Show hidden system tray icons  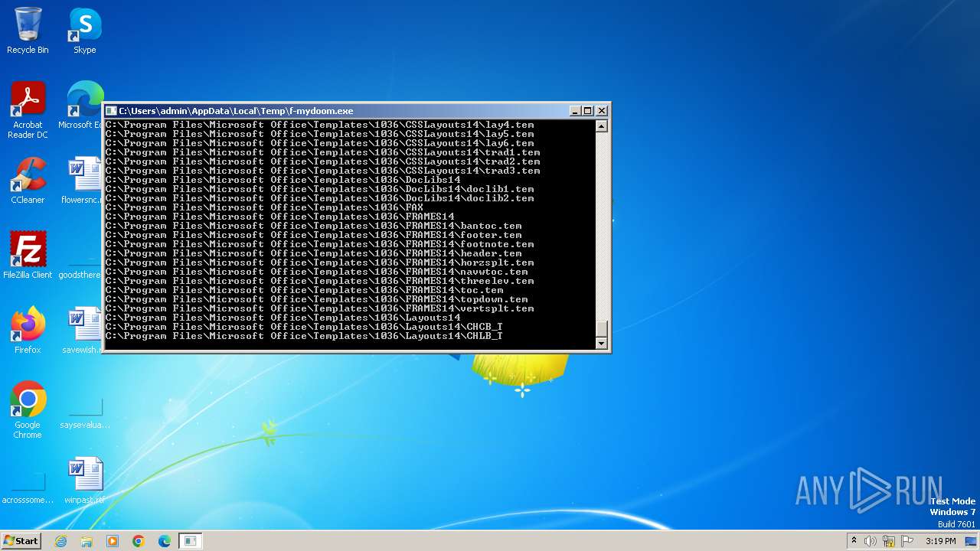coord(854,540)
